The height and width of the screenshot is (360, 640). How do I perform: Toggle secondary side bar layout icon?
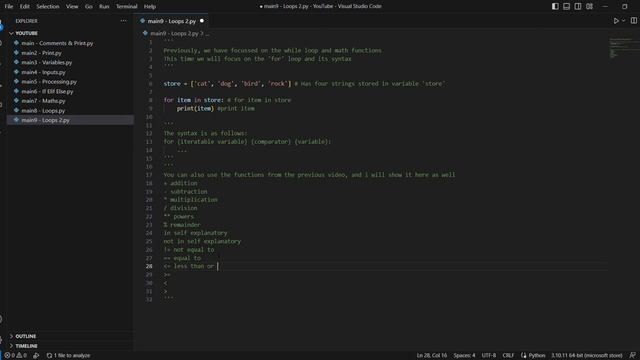click(578, 7)
